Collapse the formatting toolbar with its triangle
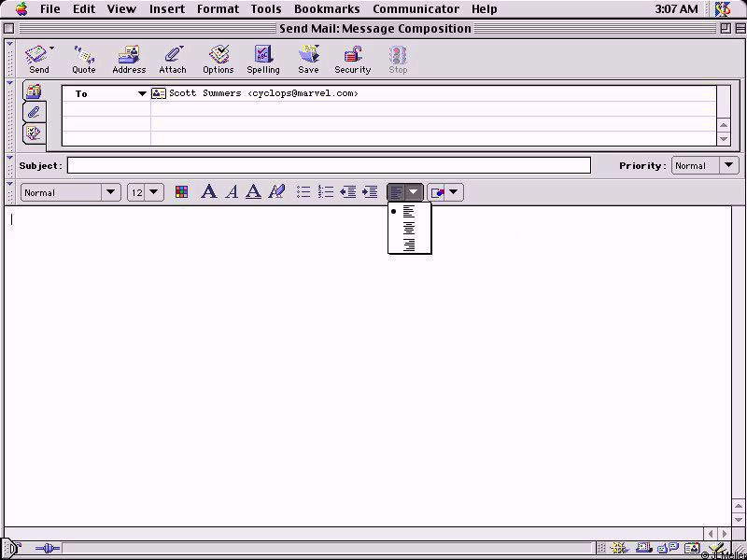Image resolution: width=747 pixels, height=560 pixels. click(10, 183)
